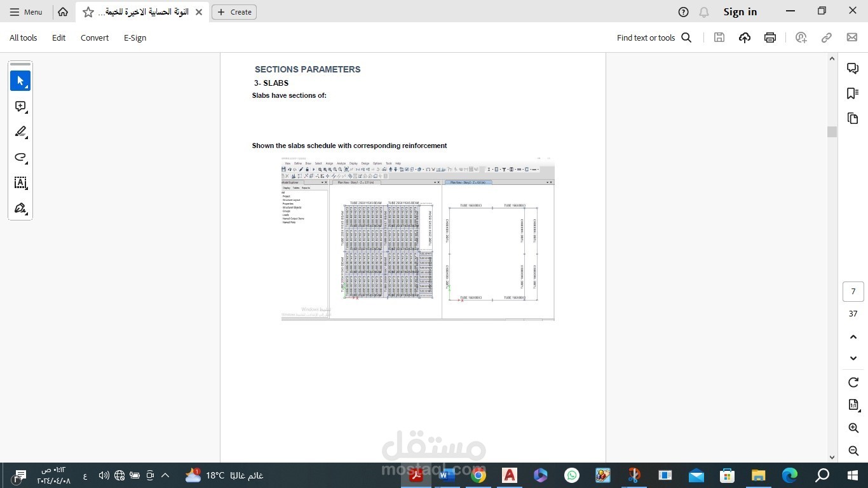Click the current page number box showing 7
Image resolution: width=868 pixels, height=488 pixels.
[x=853, y=292]
